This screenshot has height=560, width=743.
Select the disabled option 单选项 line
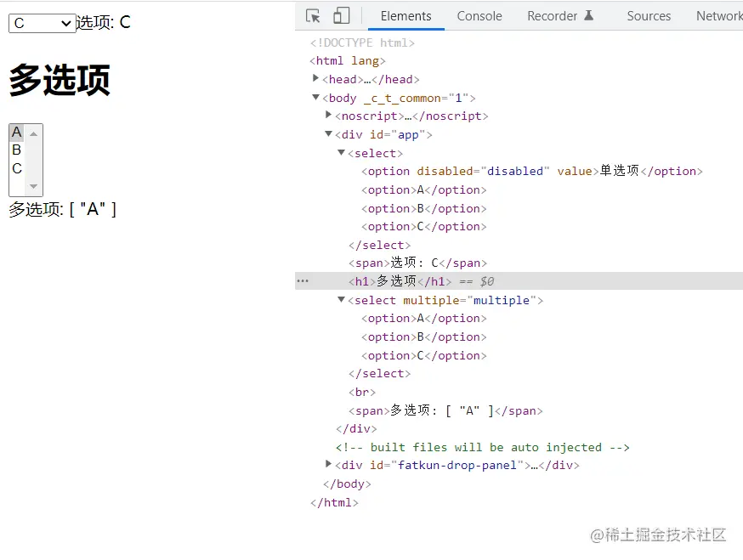[x=531, y=171]
